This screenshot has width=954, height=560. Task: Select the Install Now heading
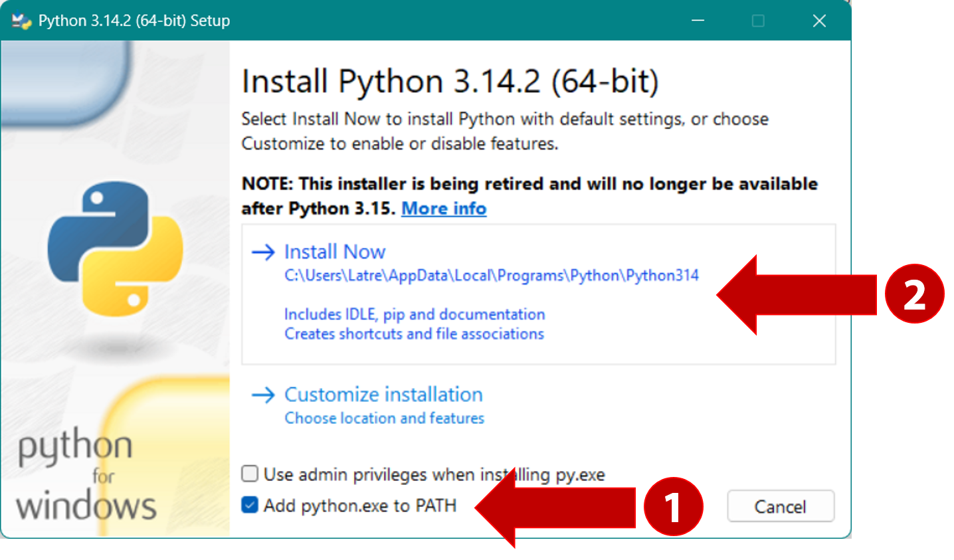[x=335, y=252]
